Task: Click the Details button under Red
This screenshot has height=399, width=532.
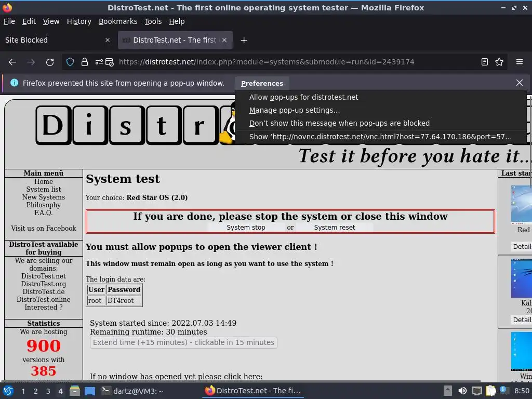Action: pyautogui.click(x=522, y=247)
